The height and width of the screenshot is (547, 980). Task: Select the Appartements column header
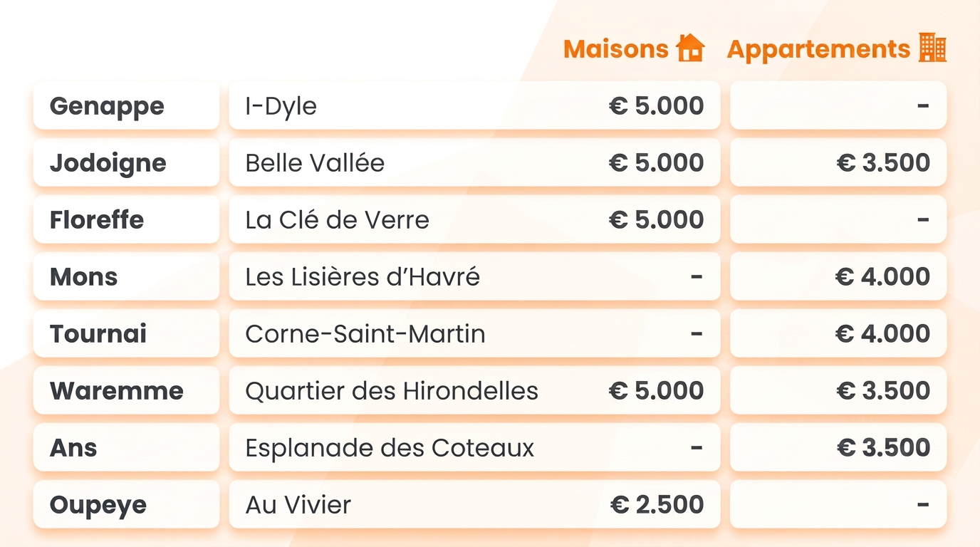pos(819,49)
